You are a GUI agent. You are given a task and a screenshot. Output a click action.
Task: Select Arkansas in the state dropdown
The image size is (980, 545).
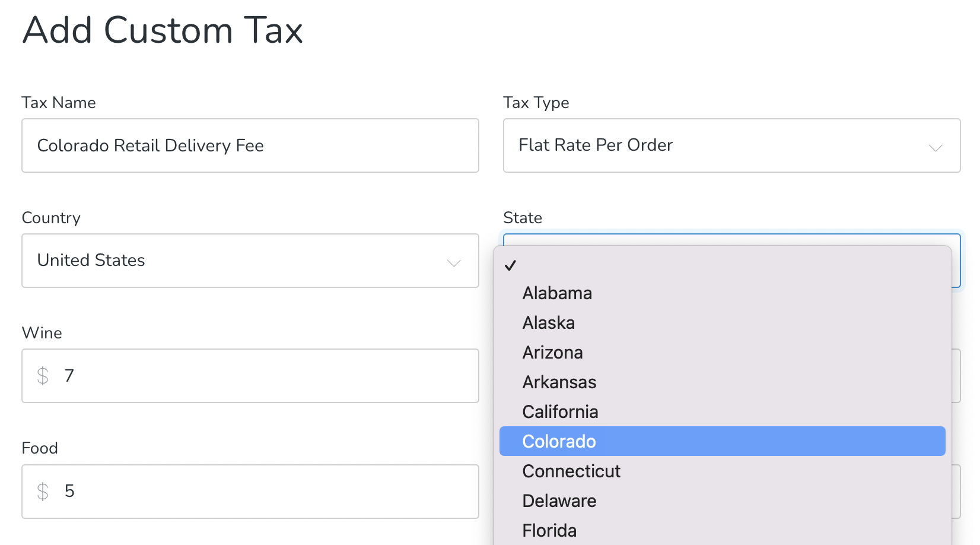[x=559, y=382]
